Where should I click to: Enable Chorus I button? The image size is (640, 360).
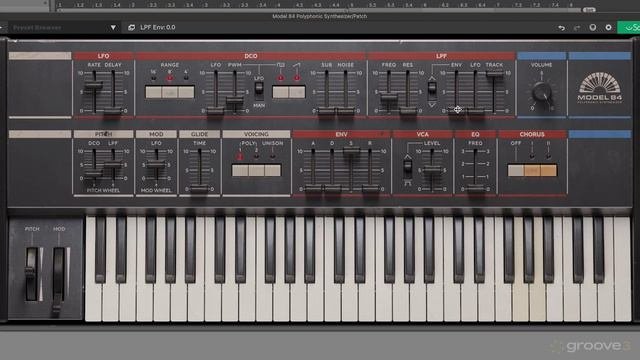click(532, 170)
